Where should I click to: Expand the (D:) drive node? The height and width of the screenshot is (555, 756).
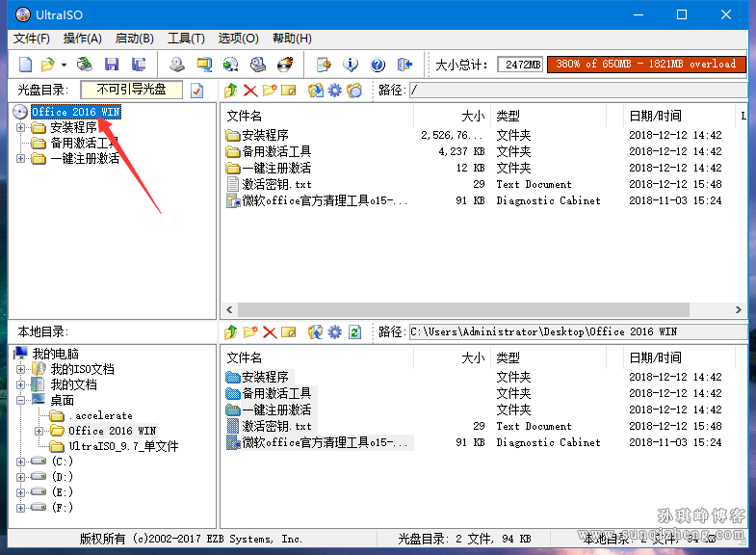[x=21, y=477]
